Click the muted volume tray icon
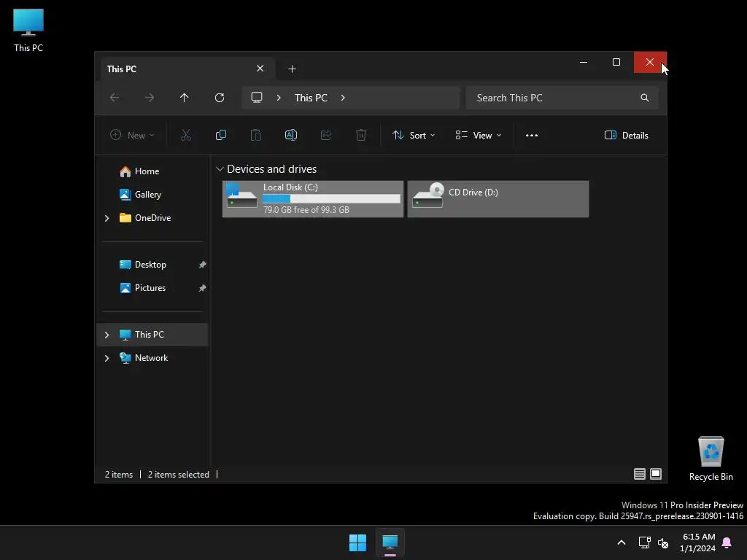Viewport: 747px width, 560px height. click(x=662, y=542)
